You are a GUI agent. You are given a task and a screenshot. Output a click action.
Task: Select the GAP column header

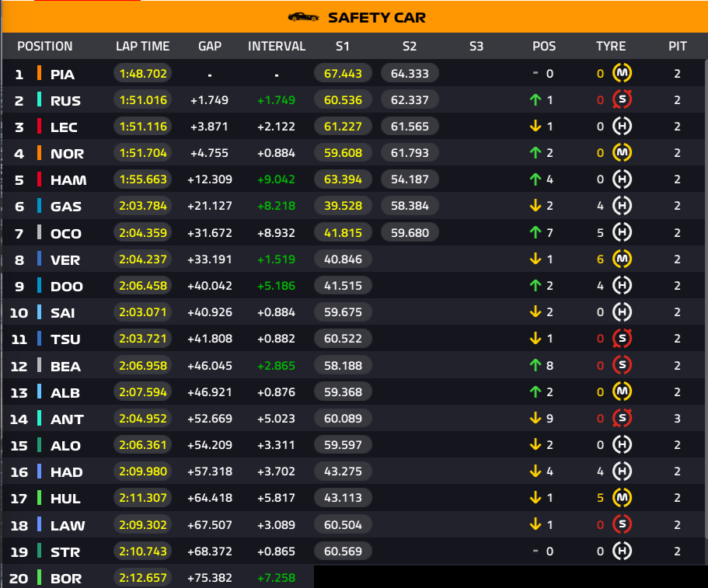(210, 46)
